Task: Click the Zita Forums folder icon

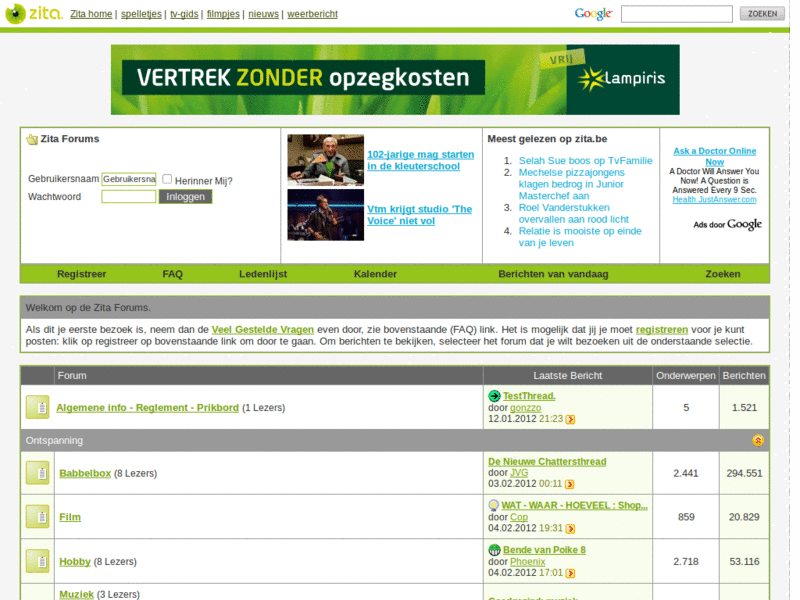Action: point(32,139)
